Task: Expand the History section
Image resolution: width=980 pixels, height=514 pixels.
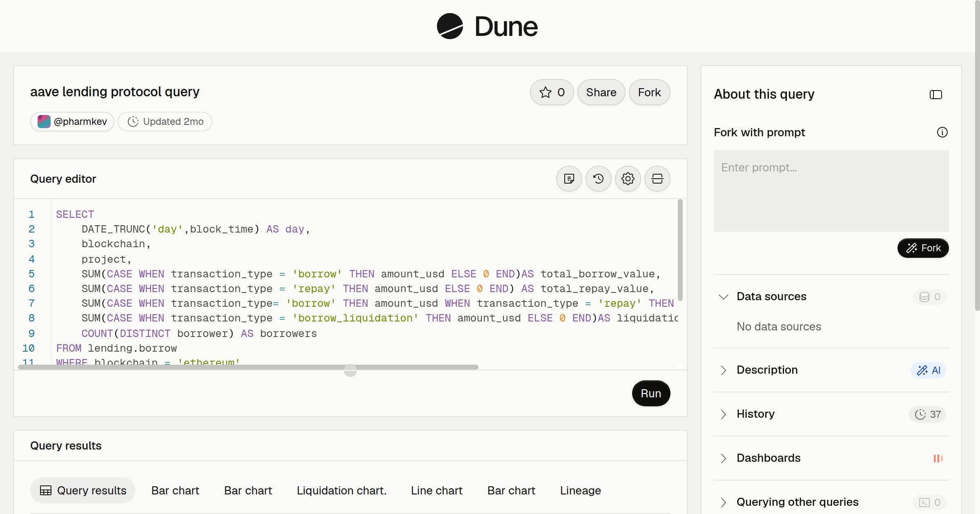Action: tap(723, 414)
